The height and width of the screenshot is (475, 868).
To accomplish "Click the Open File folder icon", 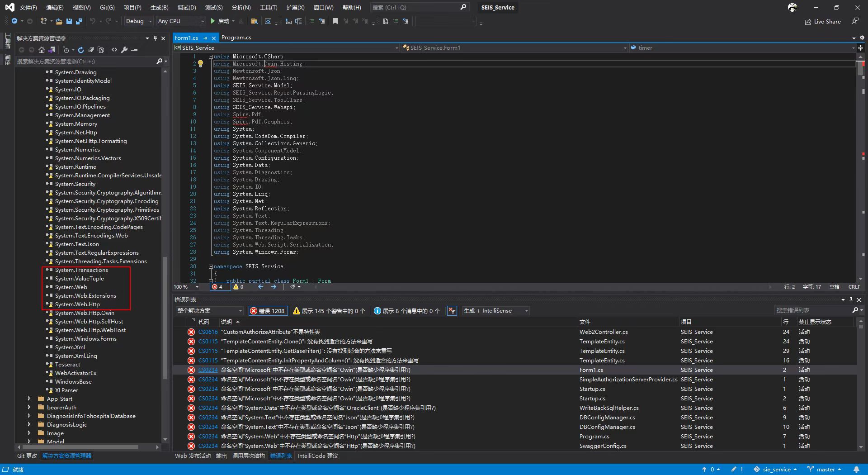I will click(59, 21).
